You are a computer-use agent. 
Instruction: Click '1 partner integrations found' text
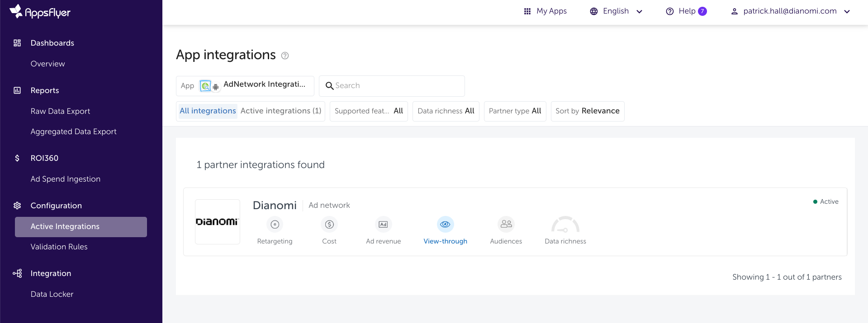click(x=261, y=165)
